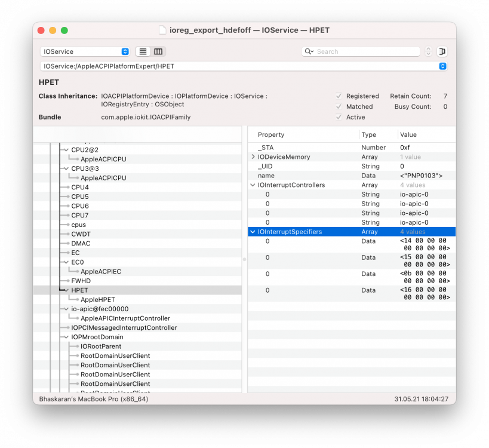Open the IOService plane dropdown

coord(85,51)
